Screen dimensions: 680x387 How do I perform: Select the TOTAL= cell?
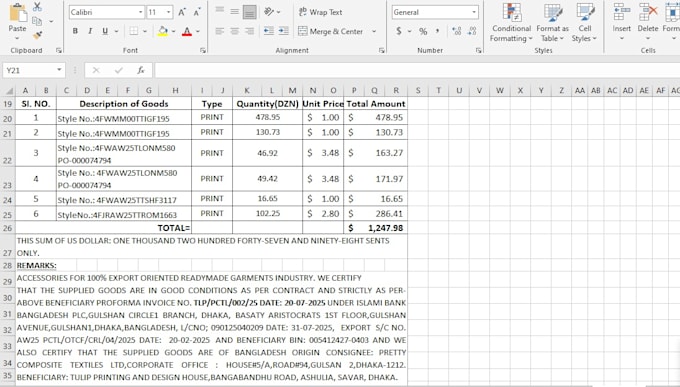click(x=103, y=228)
